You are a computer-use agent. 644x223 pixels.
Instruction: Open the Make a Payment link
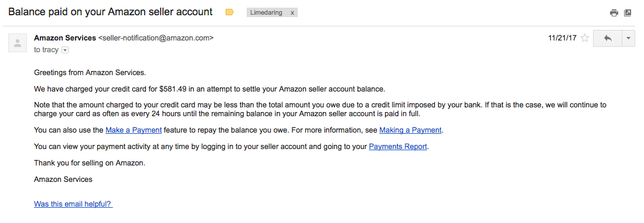coord(134,130)
